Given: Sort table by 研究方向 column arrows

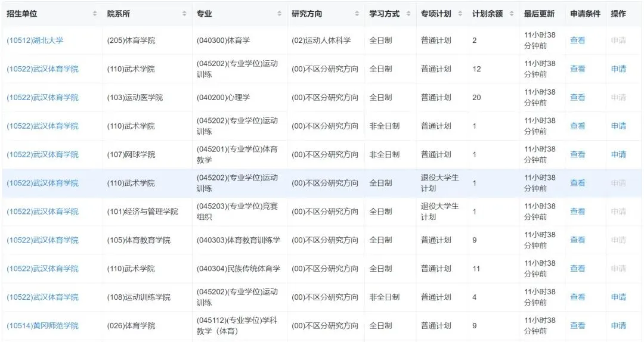Looking at the screenshot, I should (357, 14).
